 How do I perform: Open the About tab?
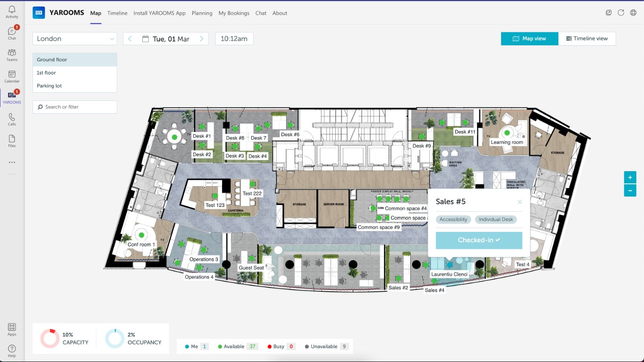(280, 13)
